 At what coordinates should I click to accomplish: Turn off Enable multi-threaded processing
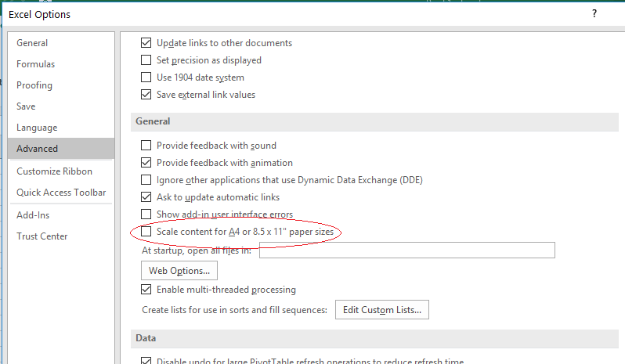point(146,289)
